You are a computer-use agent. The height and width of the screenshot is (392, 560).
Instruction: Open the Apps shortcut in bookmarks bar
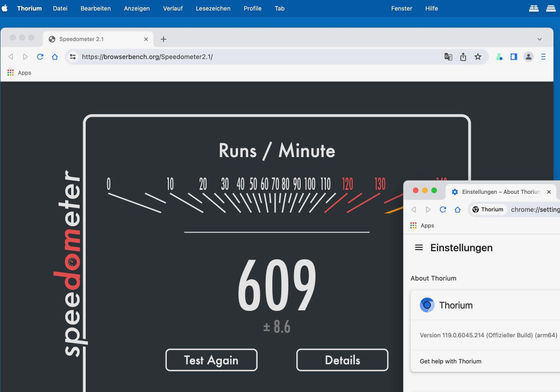[19, 73]
